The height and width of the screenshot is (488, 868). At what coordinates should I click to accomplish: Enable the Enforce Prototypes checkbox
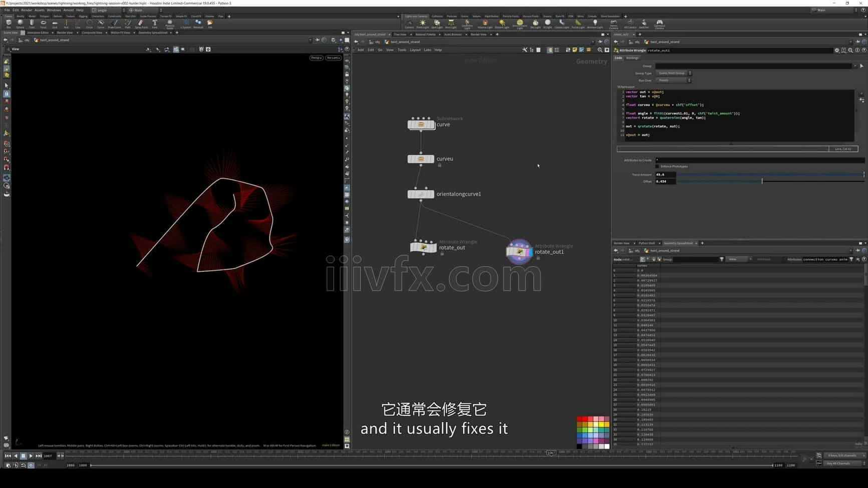click(658, 167)
